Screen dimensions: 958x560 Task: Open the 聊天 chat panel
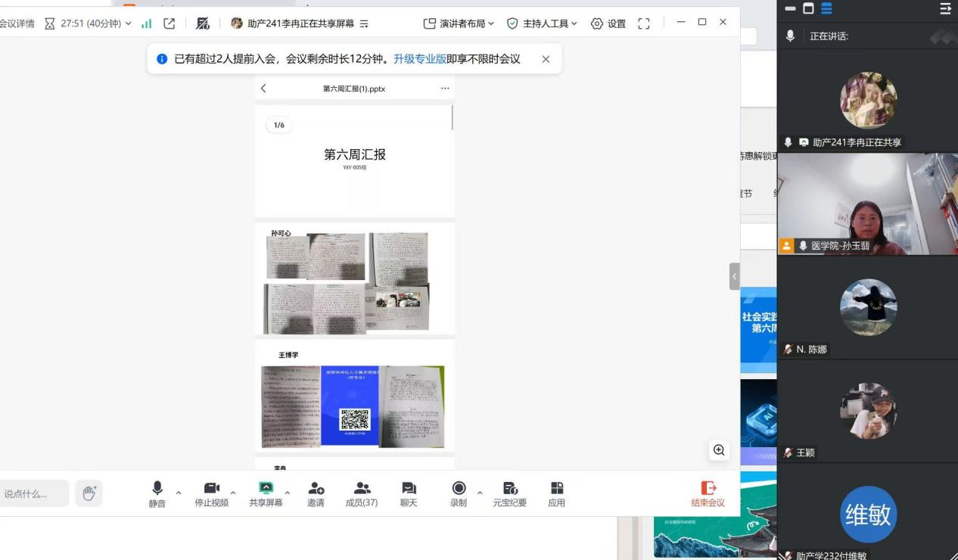(409, 494)
